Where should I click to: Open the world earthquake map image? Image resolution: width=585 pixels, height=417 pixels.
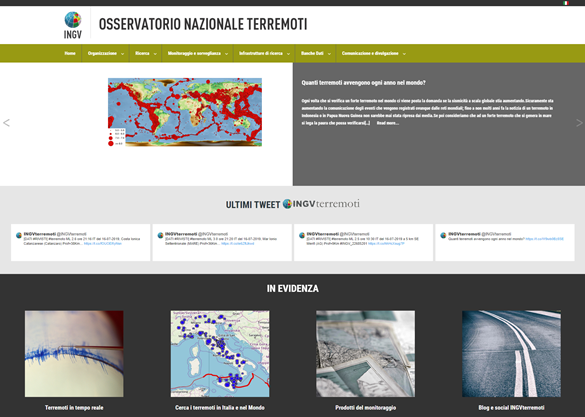point(185,112)
